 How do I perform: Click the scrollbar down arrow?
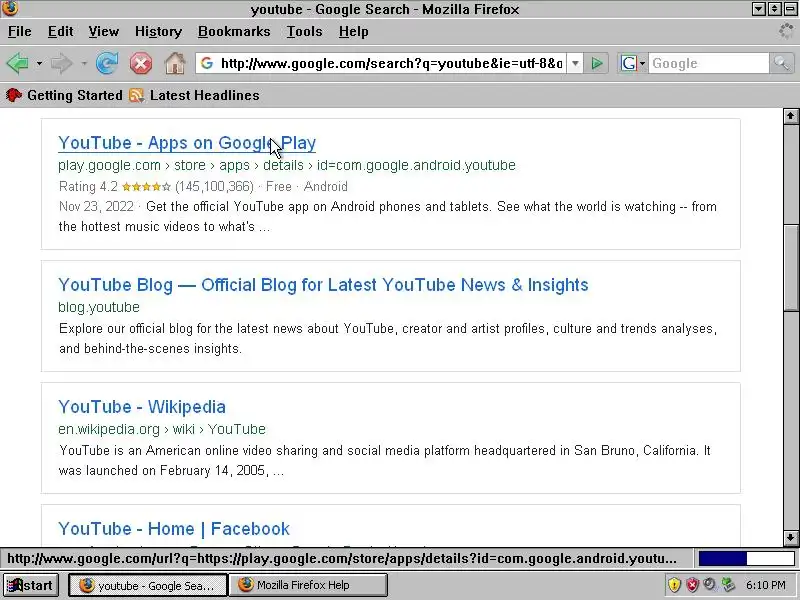click(790, 537)
